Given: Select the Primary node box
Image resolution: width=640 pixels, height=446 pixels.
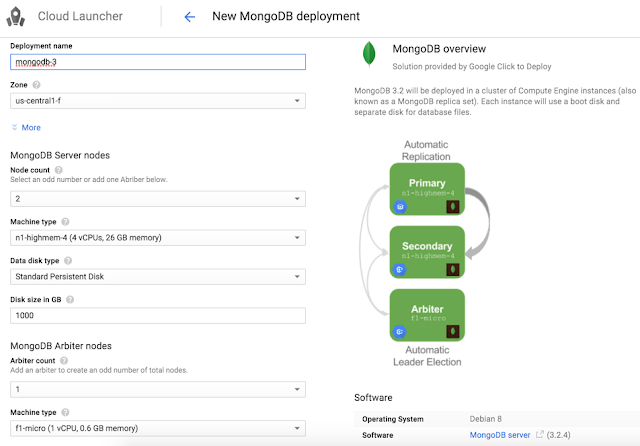Looking at the screenshot, I should 427,189.
